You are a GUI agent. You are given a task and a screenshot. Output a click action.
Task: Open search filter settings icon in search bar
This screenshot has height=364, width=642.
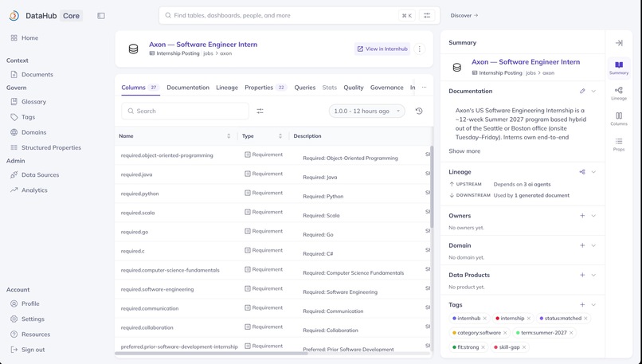(427, 16)
